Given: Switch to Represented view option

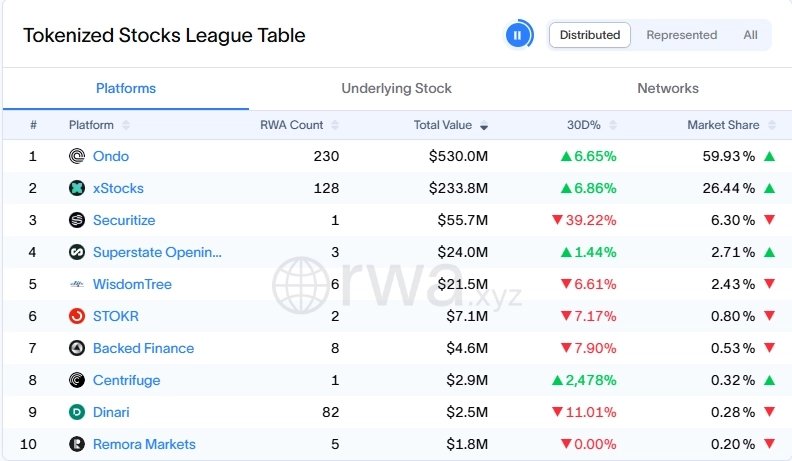Looking at the screenshot, I should (681, 35).
